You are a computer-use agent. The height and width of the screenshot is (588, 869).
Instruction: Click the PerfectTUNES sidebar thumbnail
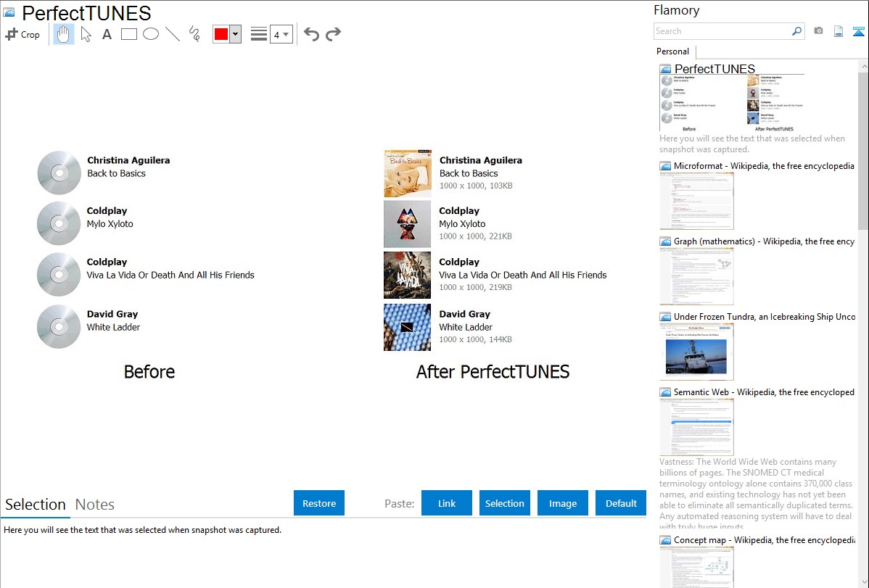pos(732,103)
